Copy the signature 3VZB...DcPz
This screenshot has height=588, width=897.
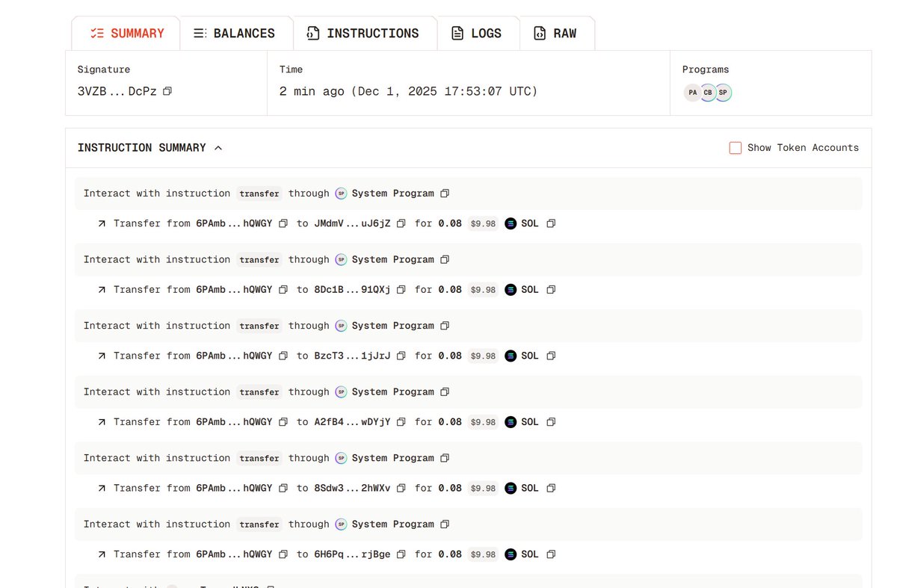tap(167, 91)
